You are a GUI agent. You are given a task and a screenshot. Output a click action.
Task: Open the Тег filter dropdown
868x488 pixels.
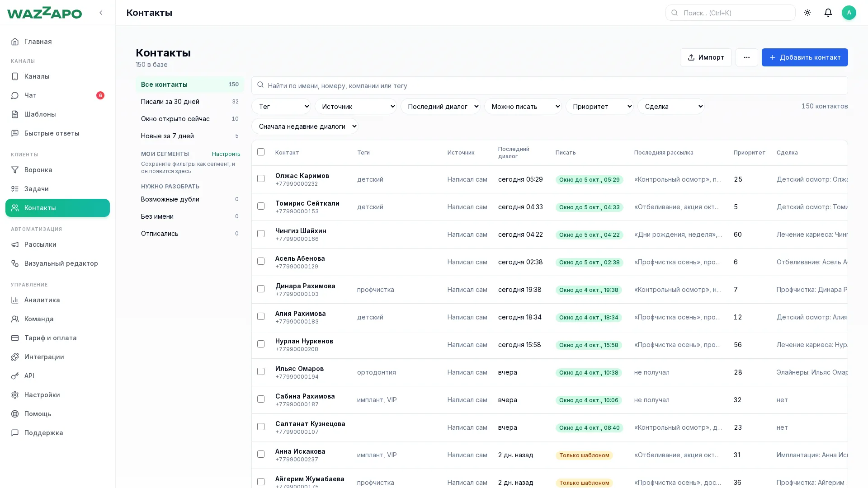click(x=281, y=106)
